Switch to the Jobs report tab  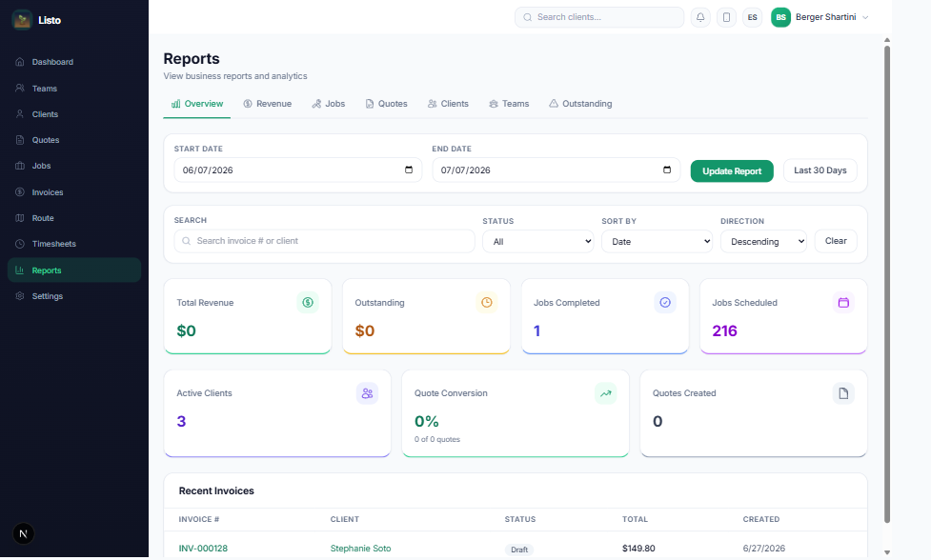click(x=329, y=104)
